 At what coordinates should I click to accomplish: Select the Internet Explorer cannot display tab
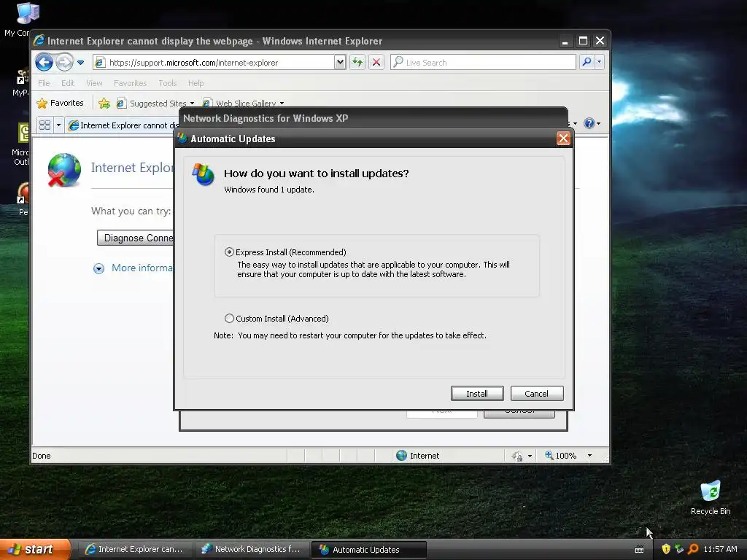coord(123,125)
